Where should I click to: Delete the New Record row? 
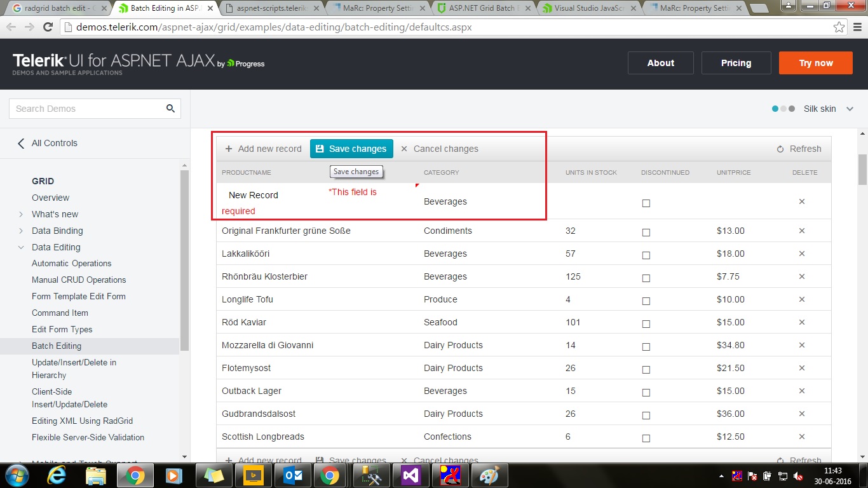(802, 201)
